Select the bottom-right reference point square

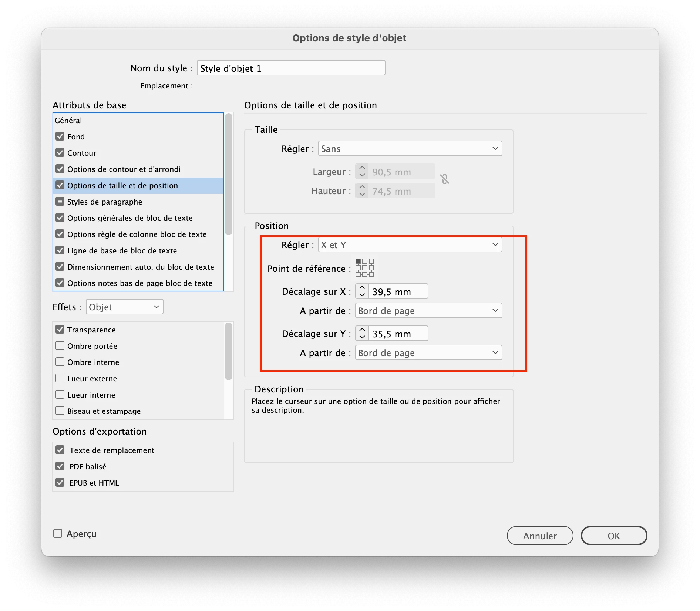371,274
